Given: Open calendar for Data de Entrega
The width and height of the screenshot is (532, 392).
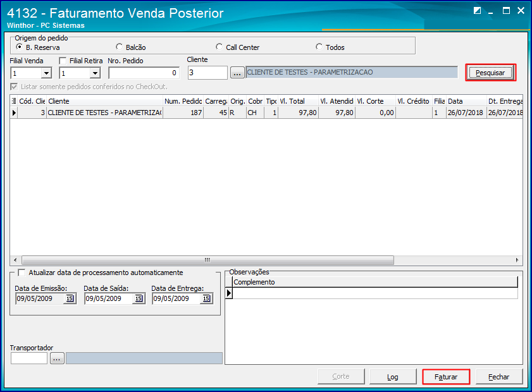Looking at the screenshot, I should (x=206, y=298).
